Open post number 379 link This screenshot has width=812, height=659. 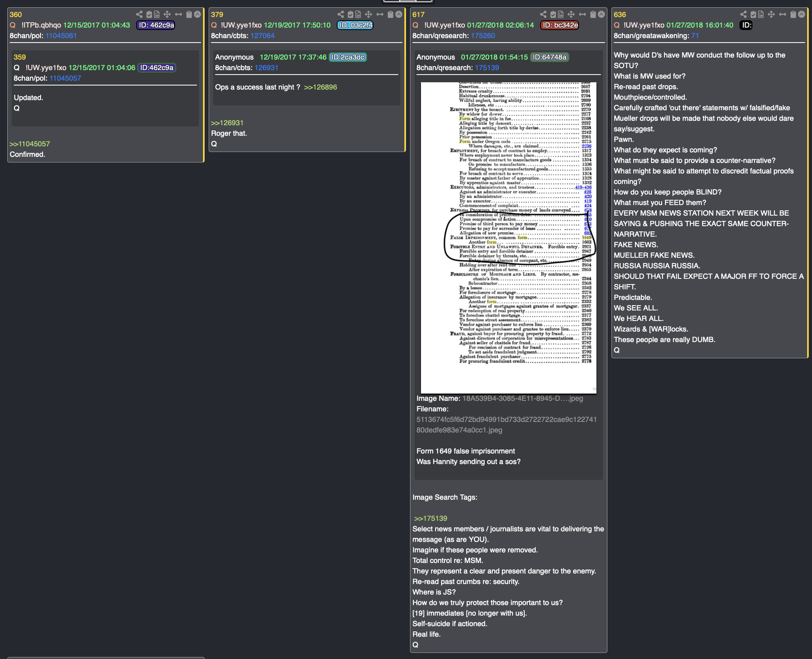(x=217, y=15)
